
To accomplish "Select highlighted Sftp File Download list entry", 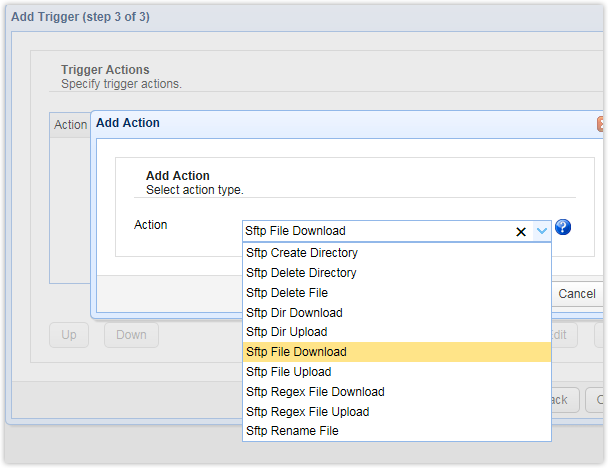I will pos(296,352).
